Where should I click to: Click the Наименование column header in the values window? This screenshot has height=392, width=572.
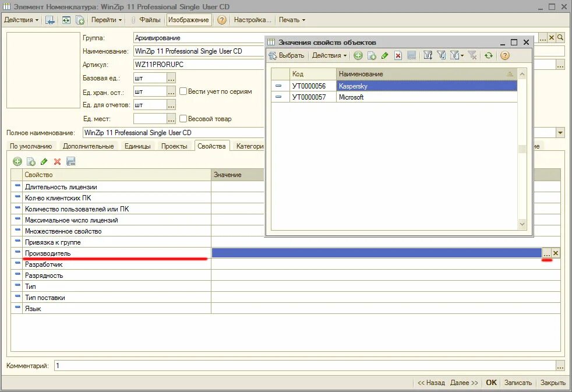426,74
